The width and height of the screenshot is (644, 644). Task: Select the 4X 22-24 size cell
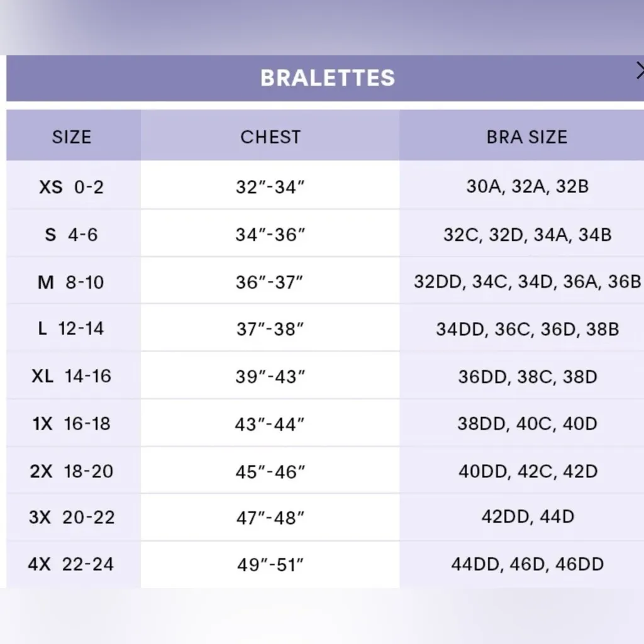point(72,564)
